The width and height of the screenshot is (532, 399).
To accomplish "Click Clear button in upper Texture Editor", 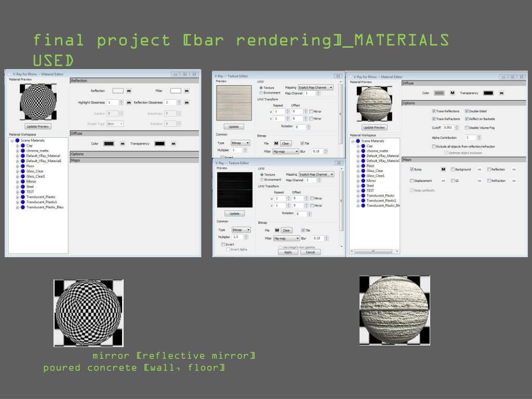I will tap(286, 143).
